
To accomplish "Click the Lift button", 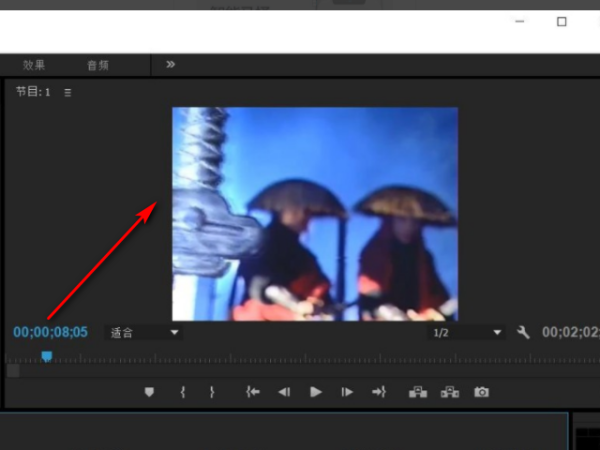I will (x=418, y=392).
